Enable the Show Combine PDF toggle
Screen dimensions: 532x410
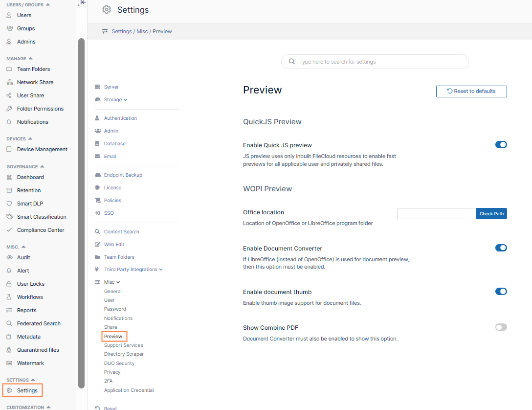[x=501, y=327]
